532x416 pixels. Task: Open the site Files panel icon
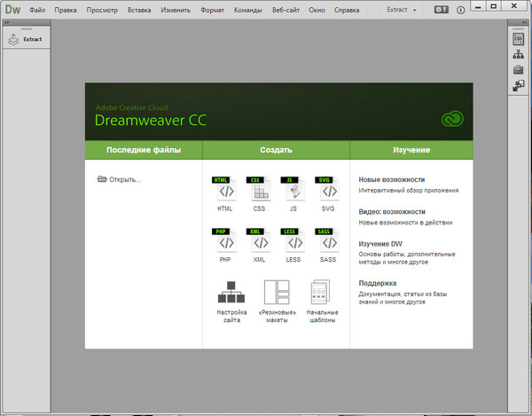coord(518,54)
